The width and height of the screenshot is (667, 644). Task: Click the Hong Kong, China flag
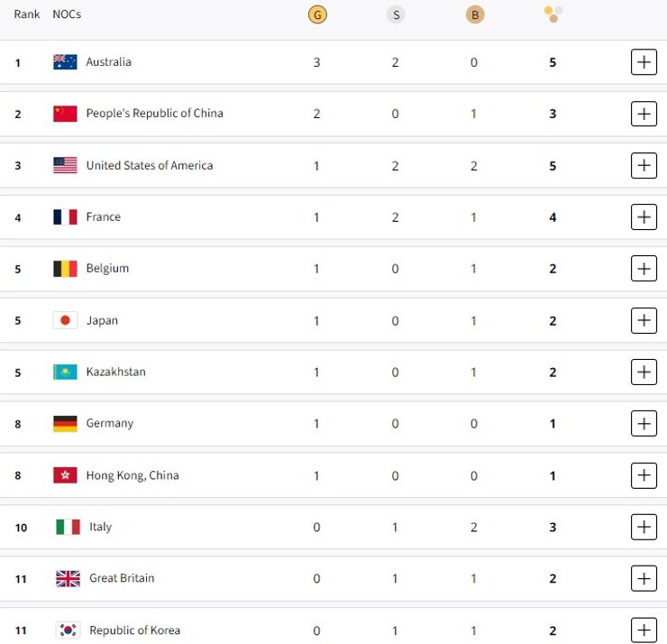(65, 475)
